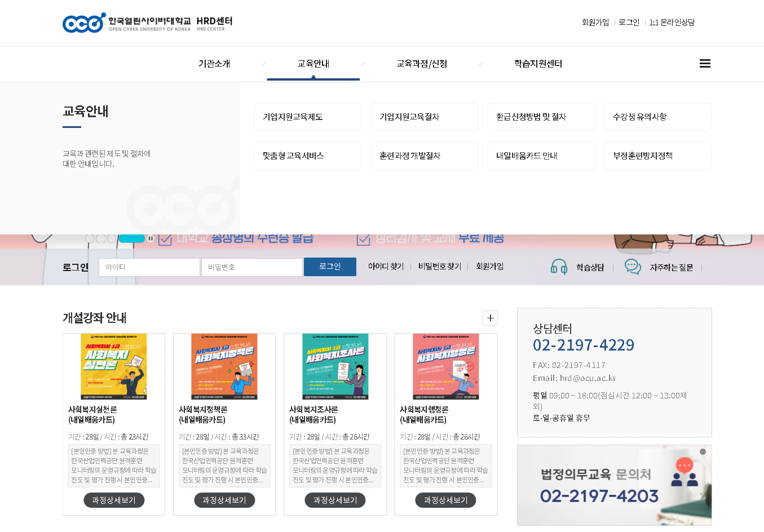
Task: Open the 기업지원교육제도 page
Action: point(308,117)
